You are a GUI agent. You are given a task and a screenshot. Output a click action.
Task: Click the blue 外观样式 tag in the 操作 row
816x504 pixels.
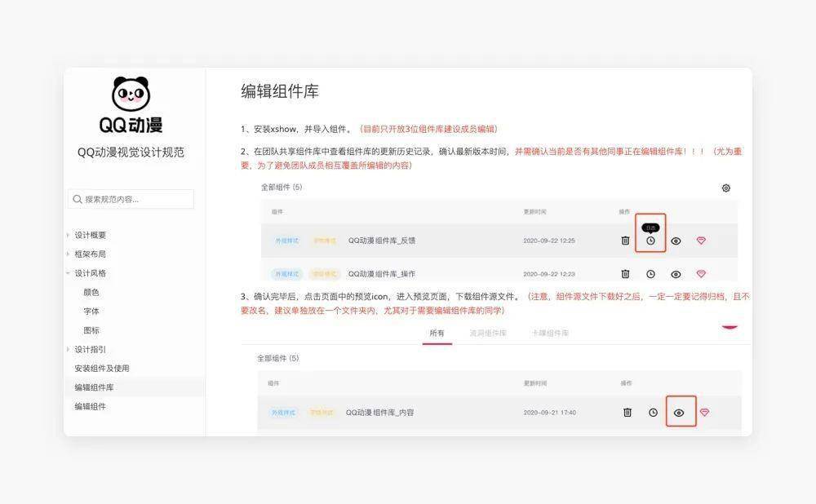coord(286,274)
